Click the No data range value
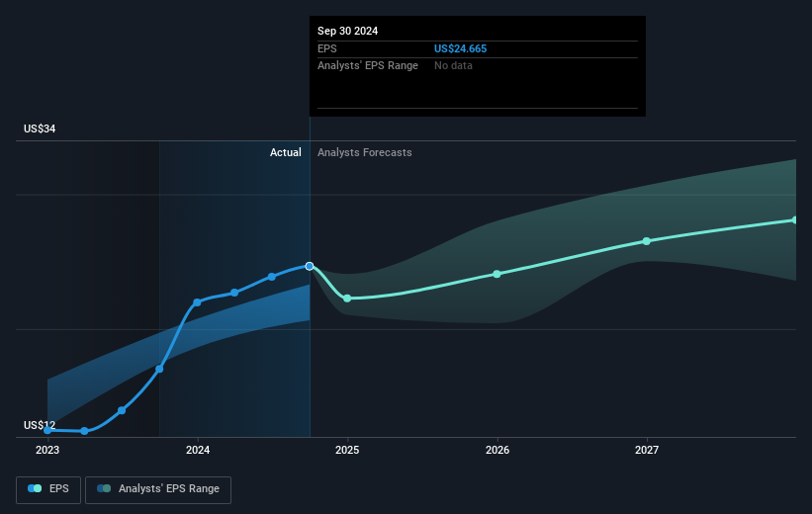The height and width of the screenshot is (514, 812). tap(453, 66)
